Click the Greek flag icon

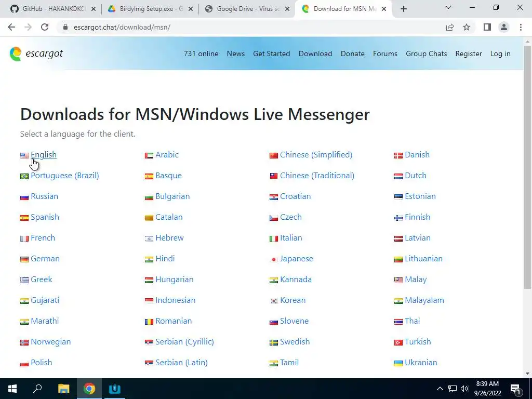[x=24, y=280]
